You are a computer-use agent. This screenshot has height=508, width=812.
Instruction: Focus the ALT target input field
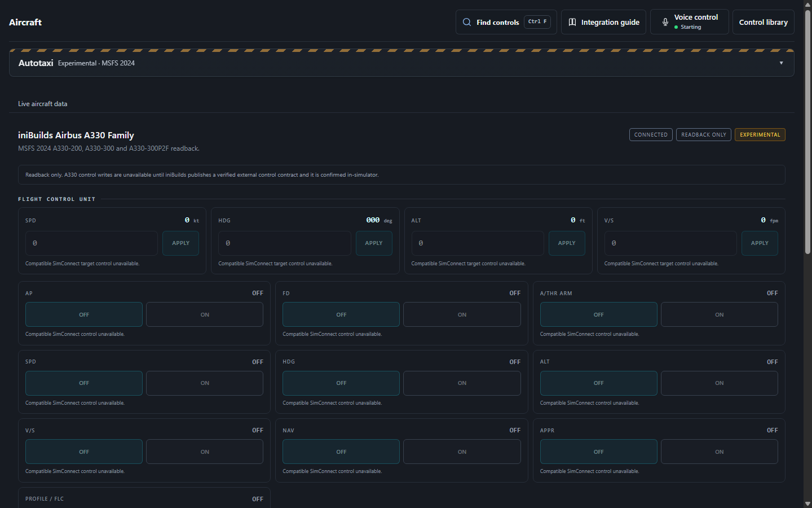(x=478, y=243)
